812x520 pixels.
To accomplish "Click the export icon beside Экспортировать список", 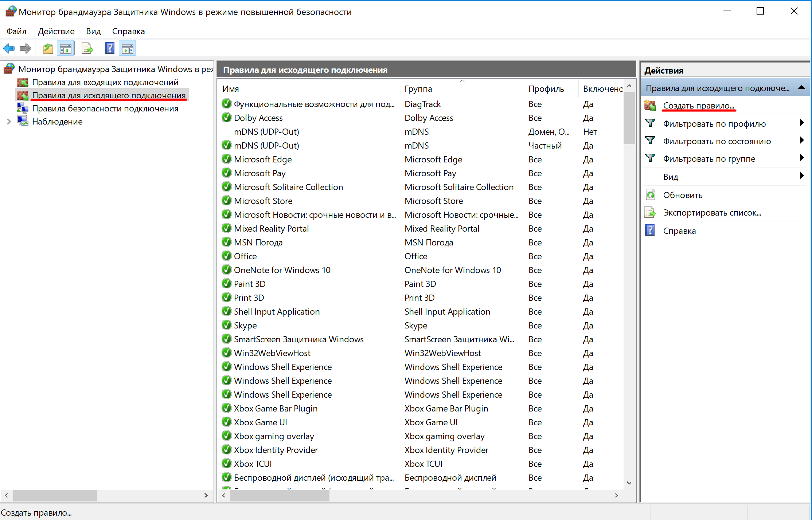I will [x=650, y=212].
